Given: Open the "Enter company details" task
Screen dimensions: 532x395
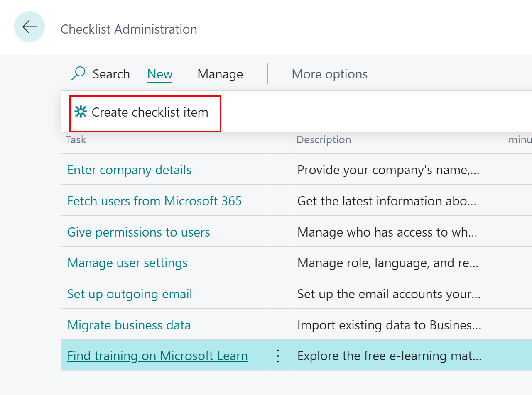Looking at the screenshot, I should [129, 170].
